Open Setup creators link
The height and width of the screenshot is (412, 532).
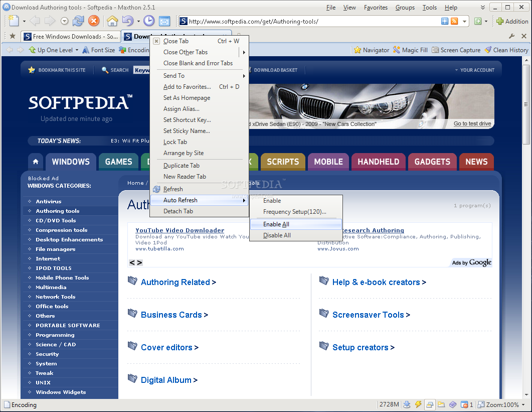(x=363, y=347)
